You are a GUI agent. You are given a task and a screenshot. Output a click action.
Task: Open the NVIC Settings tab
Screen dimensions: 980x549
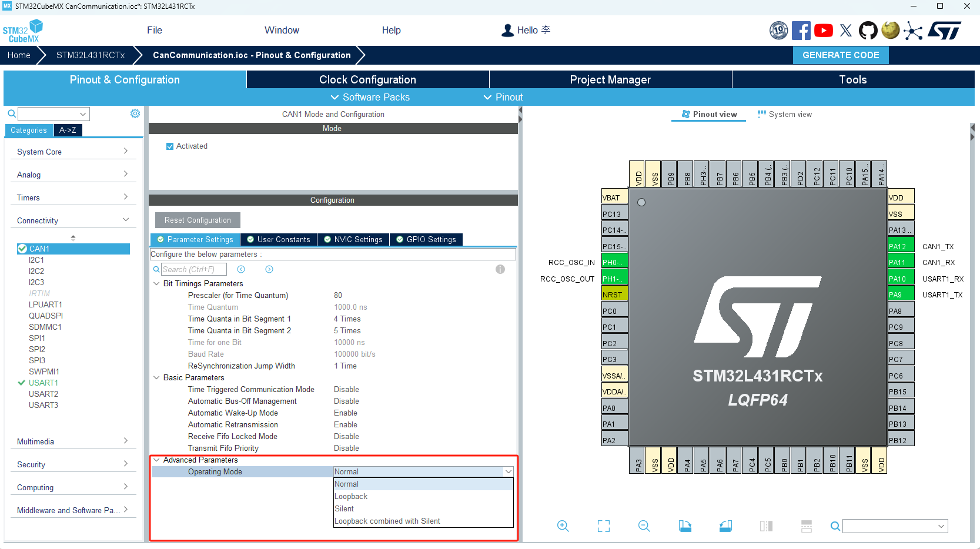click(353, 239)
